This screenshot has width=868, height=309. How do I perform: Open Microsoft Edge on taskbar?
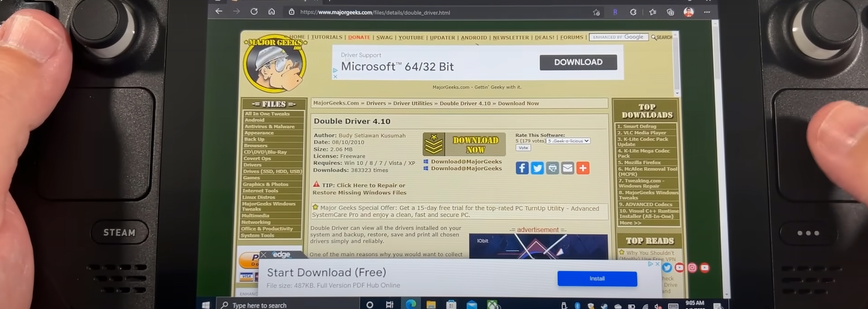[x=410, y=304]
